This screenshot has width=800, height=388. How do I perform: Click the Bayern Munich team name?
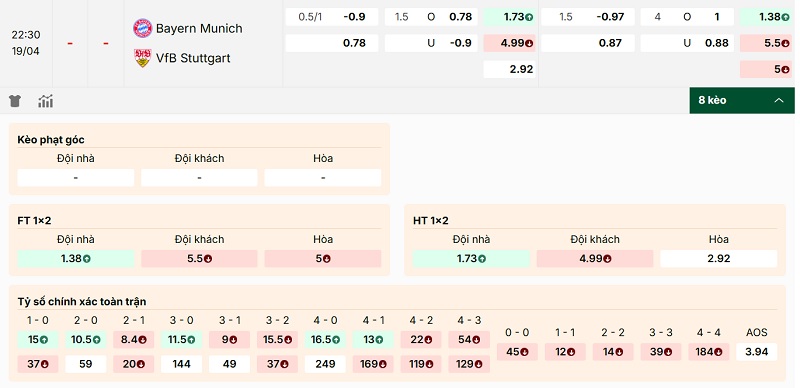pos(199,28)
